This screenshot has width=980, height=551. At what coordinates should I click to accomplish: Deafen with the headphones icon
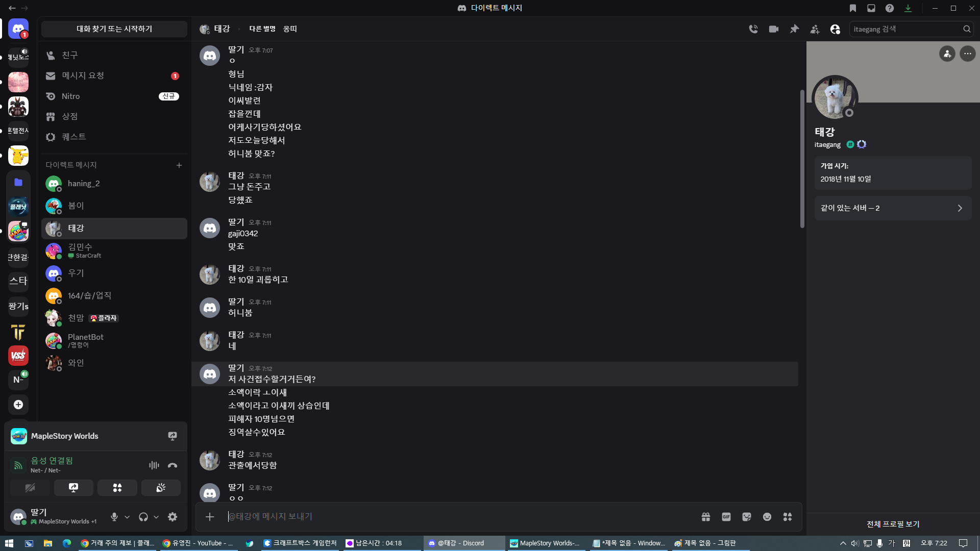[143, 517]
